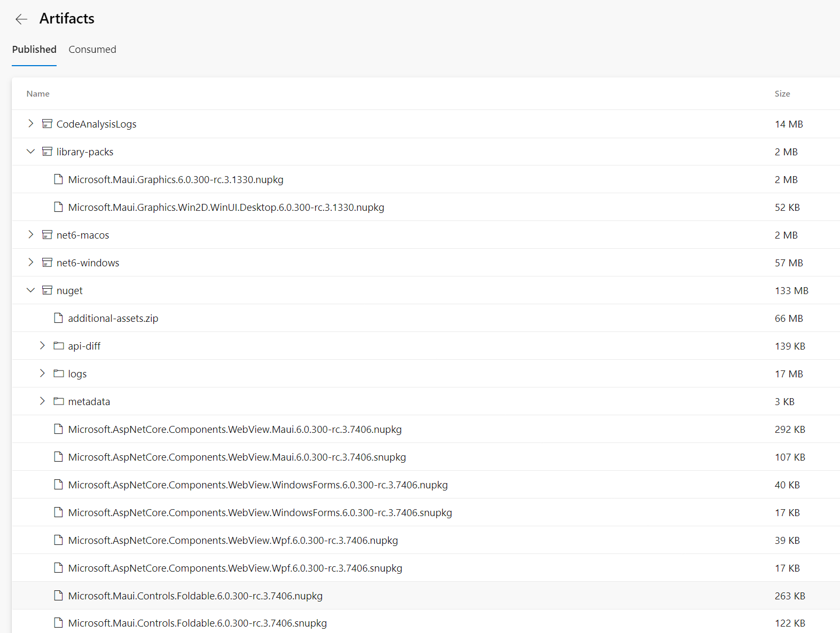Viewport: 840px width, 633px height.
Task: Click file icon of Microsoft.Maui.Graphics.6.0.300-rc.3.1330.nupkg
Action: click(59, 179)
